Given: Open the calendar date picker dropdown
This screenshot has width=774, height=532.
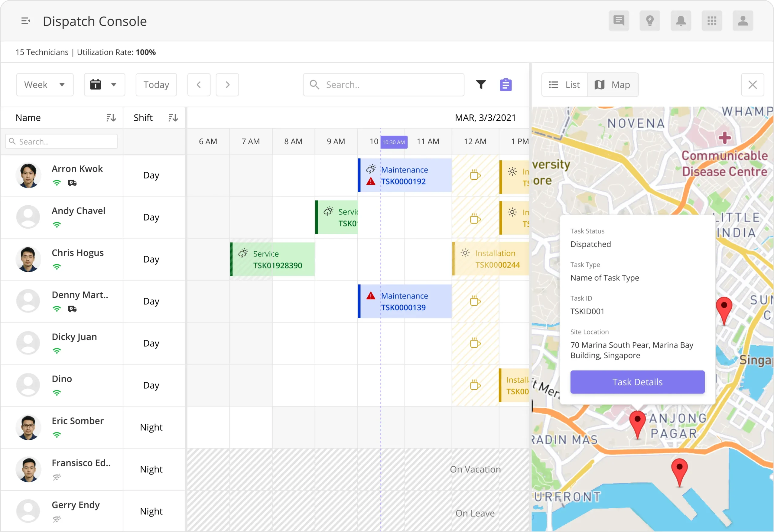Looking at the screenshot, I should (x=104, y=85).
